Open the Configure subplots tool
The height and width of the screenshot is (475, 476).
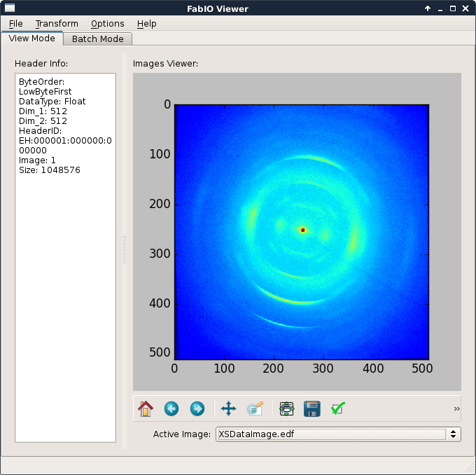point(286,408)
